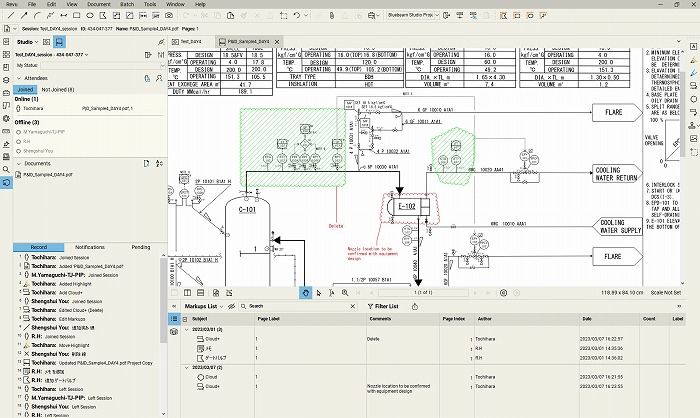Select the Arrow markup tool
700x418 pixels.
click(24, 16)
